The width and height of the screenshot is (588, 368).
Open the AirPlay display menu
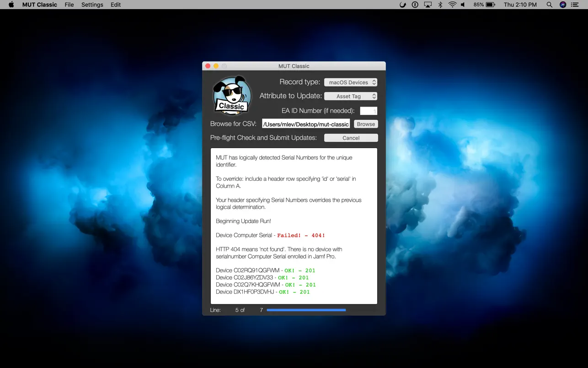pos(427,5)
